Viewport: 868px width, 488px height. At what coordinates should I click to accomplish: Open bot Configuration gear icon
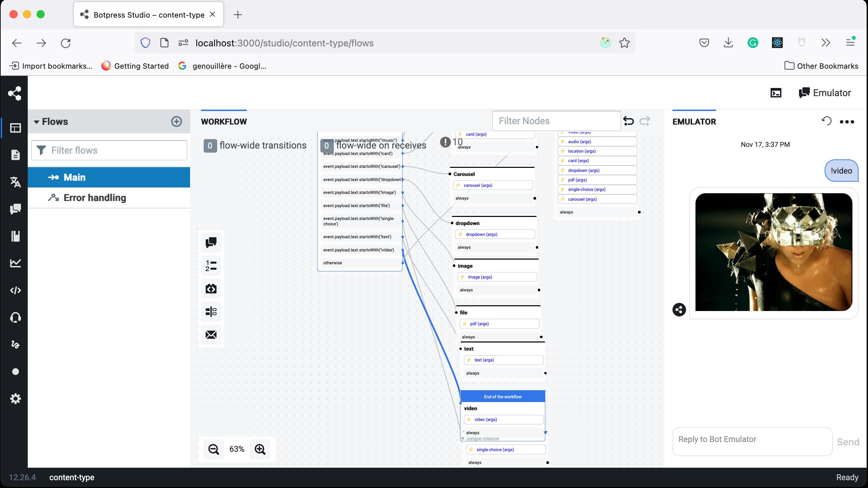16,399
